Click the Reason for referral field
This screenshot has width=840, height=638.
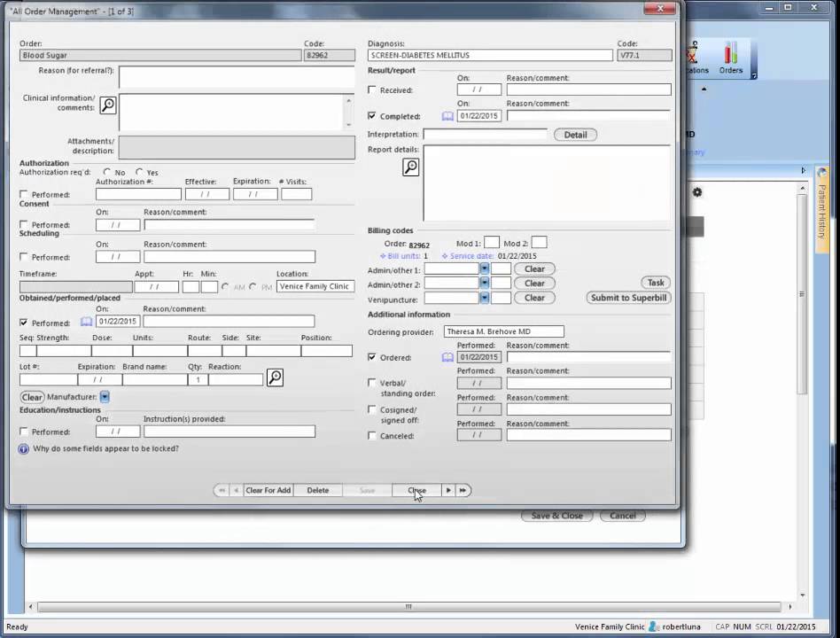point(237,77)
